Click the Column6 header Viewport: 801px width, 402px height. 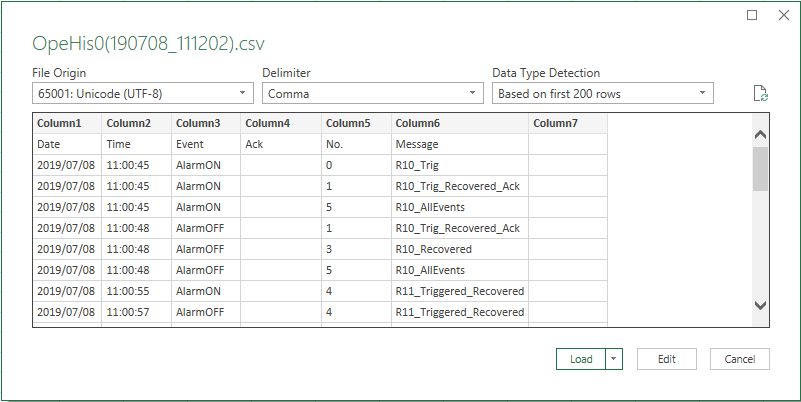click(459, 123)
